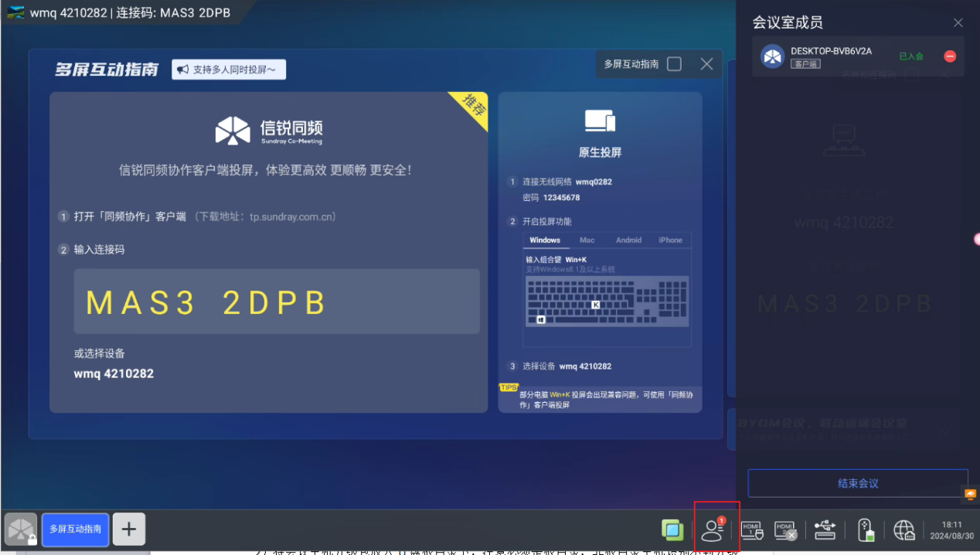Click the DESKTOP-BVB6V2A member avatar

[x=773, y=56]
